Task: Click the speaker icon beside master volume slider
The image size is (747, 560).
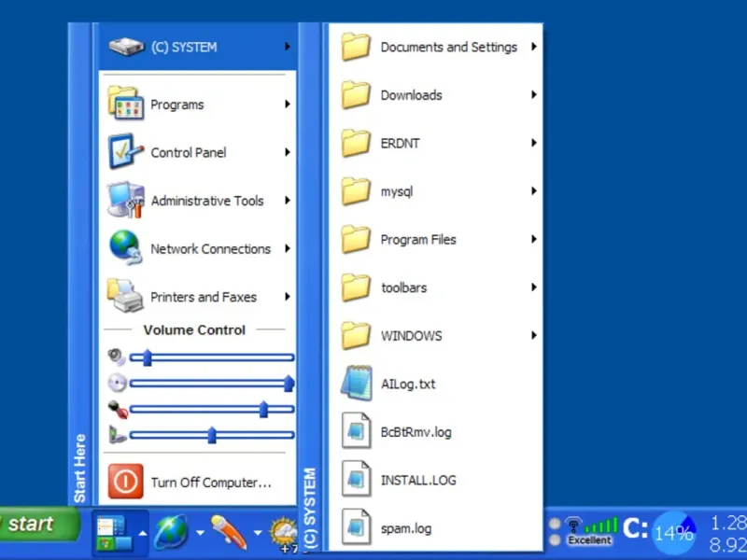Action: coord(116,357)
